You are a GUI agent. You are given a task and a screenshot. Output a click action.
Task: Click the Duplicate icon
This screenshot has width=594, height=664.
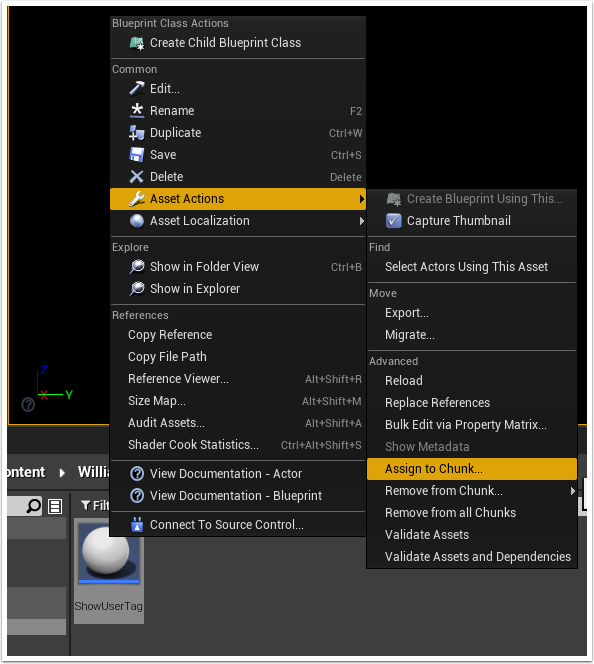coord(136,133)
